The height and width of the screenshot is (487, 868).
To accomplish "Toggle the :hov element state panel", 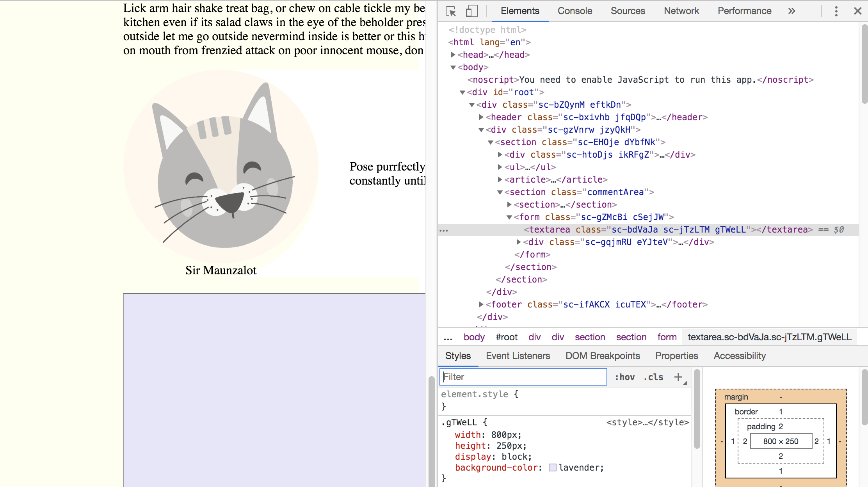I will (624, 377).
